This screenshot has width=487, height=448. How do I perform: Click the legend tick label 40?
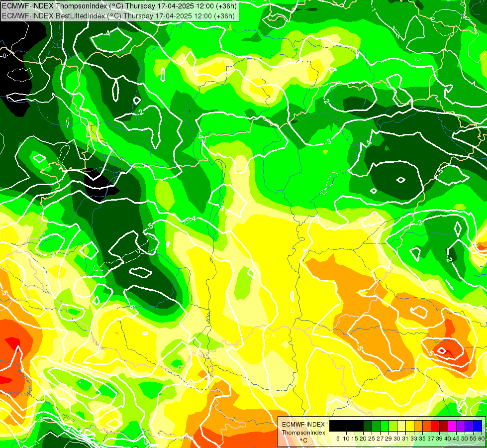point(448,439)
